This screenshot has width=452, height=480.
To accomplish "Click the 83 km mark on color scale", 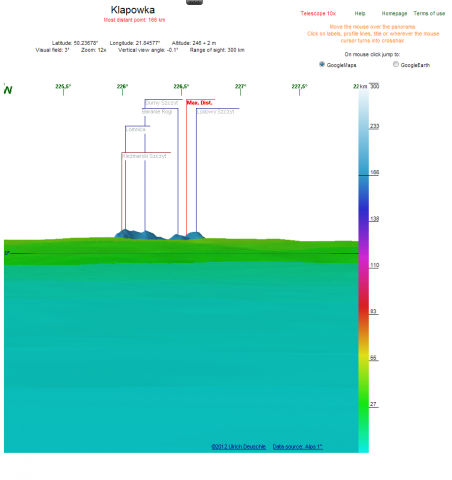I will 373,311.
